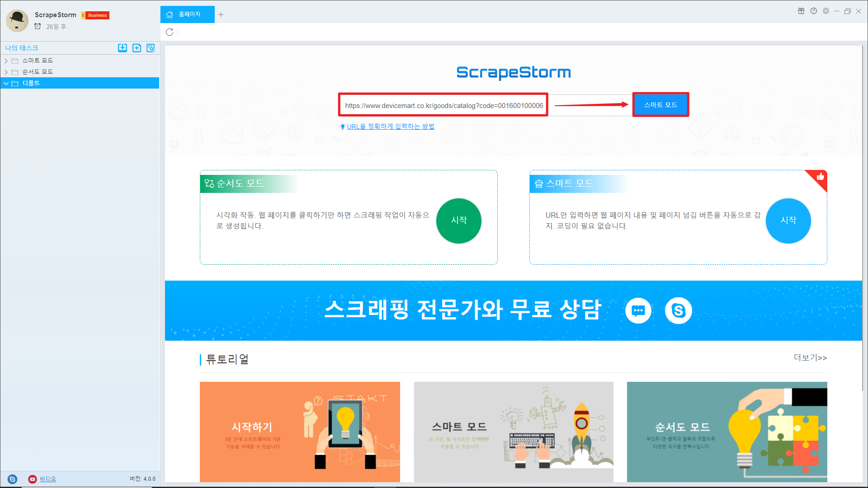Open the 시작하기 tutorial thumbnail

(x=300, y=432)
